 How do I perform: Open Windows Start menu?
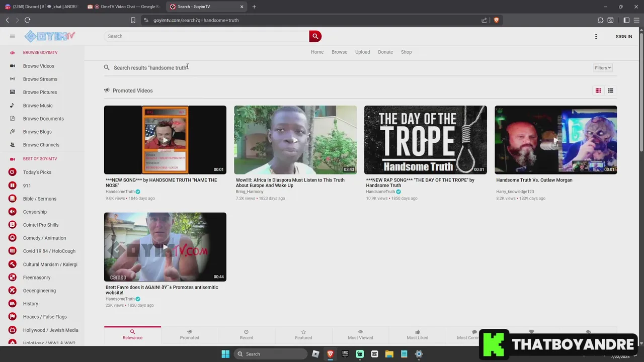225,354
